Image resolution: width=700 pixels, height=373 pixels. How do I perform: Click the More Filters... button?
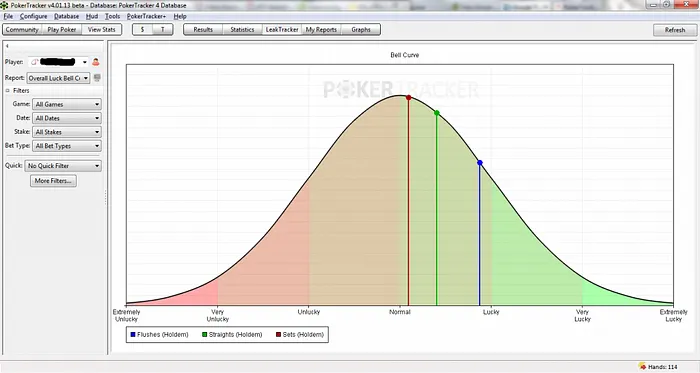(53, 181)
